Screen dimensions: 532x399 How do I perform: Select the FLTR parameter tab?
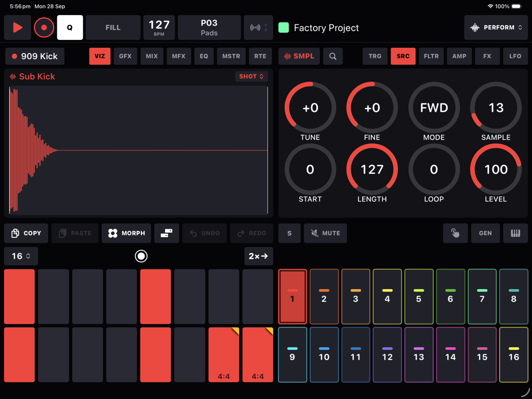coord(431,56)
